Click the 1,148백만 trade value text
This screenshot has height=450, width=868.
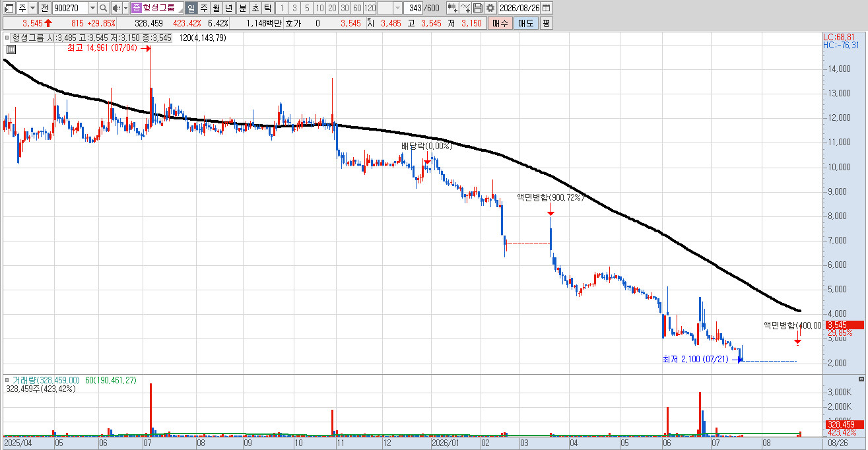point(263,23)
